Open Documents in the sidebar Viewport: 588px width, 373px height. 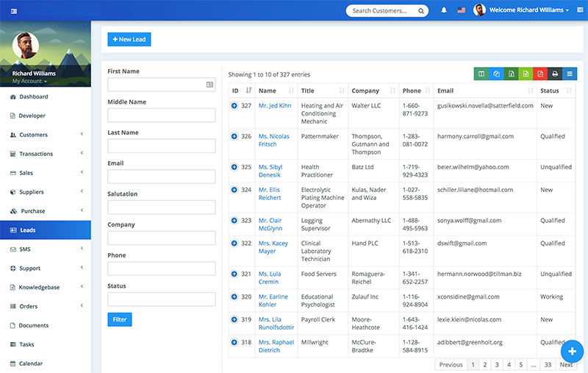(x=33, y=326)
